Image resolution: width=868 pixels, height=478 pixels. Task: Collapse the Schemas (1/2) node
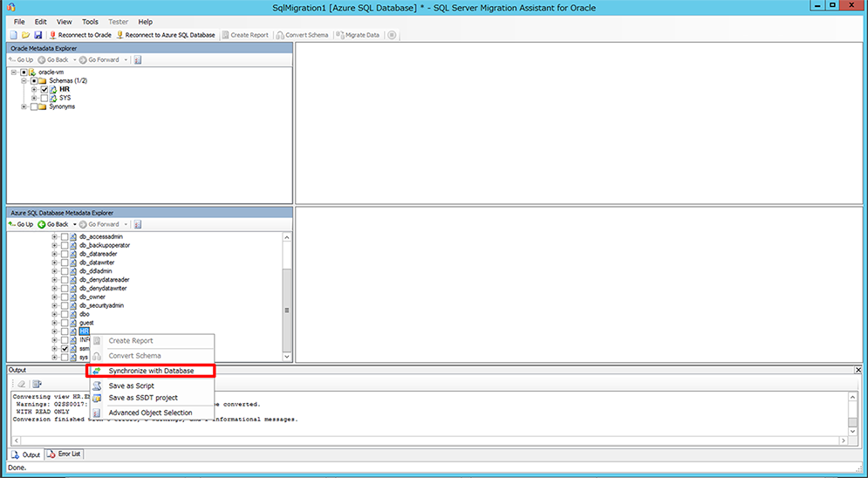pyautogui.click(x=24, y=81)
